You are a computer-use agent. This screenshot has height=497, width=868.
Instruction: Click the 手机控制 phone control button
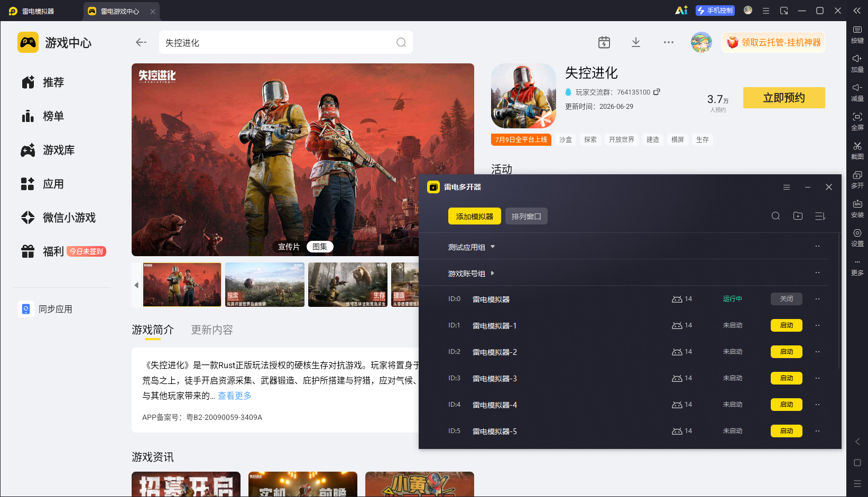coord(715,11)
